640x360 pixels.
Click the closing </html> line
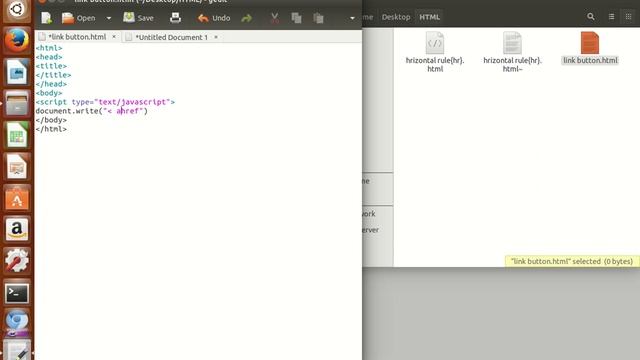tap(51, 129)
